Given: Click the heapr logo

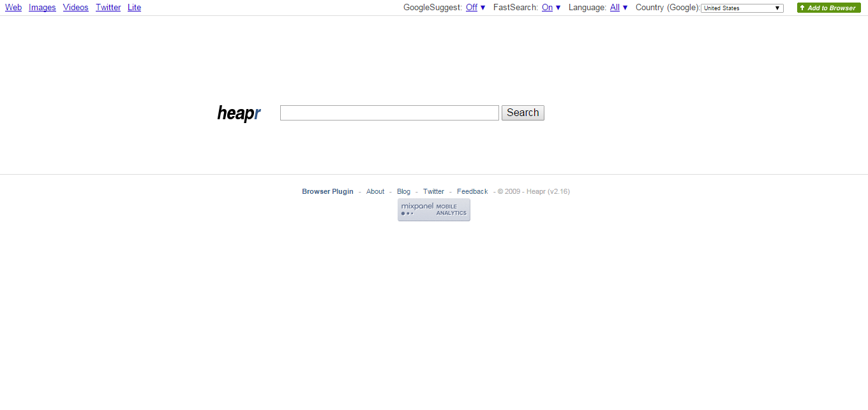Looking at the screenshot, I should (x=239, y=113).
